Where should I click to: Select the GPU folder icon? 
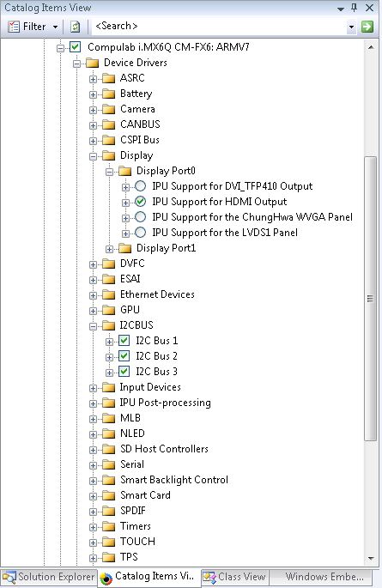(x=109, y=310)
